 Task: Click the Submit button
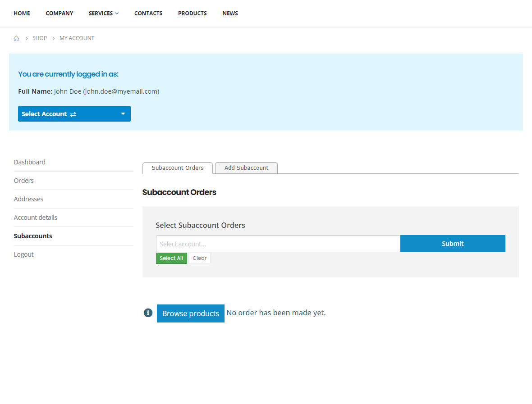453,244
